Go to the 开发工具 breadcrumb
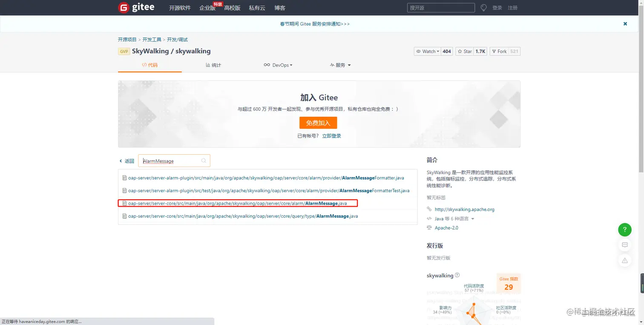The height and width of the screenshot is (325, 644). (x=152, y=40)
